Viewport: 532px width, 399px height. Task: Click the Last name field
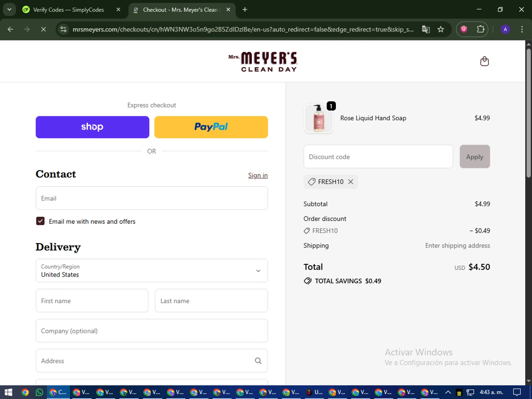pos(211,301)
